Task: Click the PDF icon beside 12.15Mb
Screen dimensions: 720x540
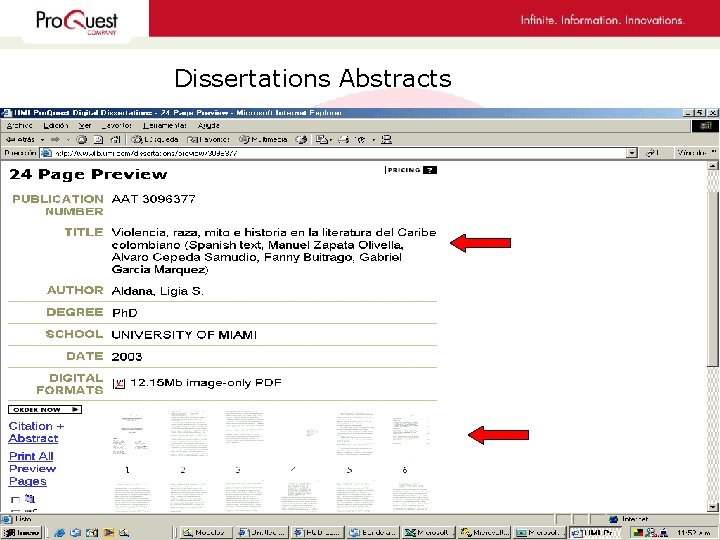Action: 118,383
